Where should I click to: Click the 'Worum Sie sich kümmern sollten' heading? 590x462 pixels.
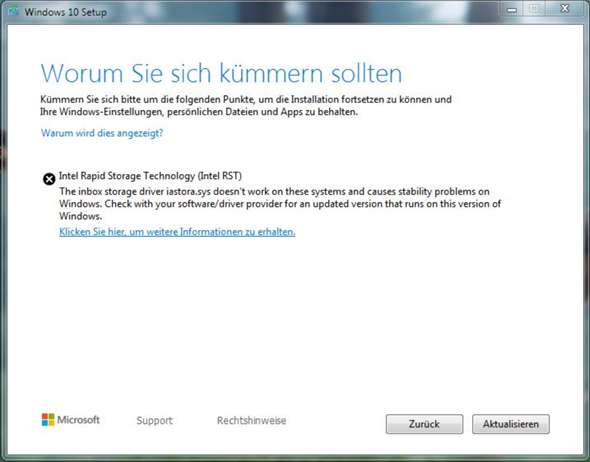point(221,73)
